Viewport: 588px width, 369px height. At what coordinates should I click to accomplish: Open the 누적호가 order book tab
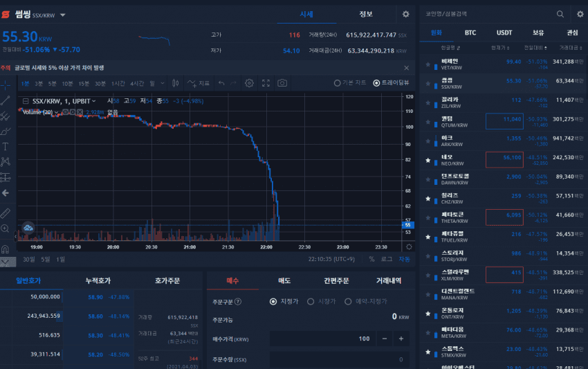click(98, 280)
